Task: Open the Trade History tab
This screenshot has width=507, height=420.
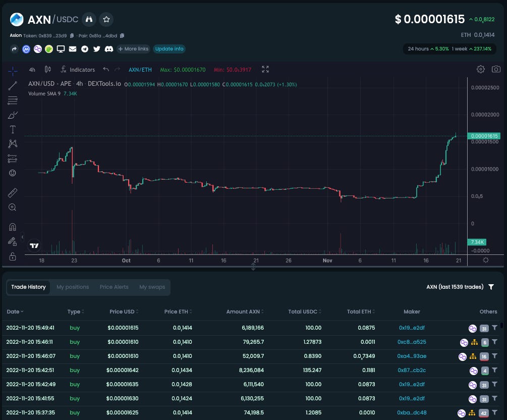Action: click(x=28, y=287)
